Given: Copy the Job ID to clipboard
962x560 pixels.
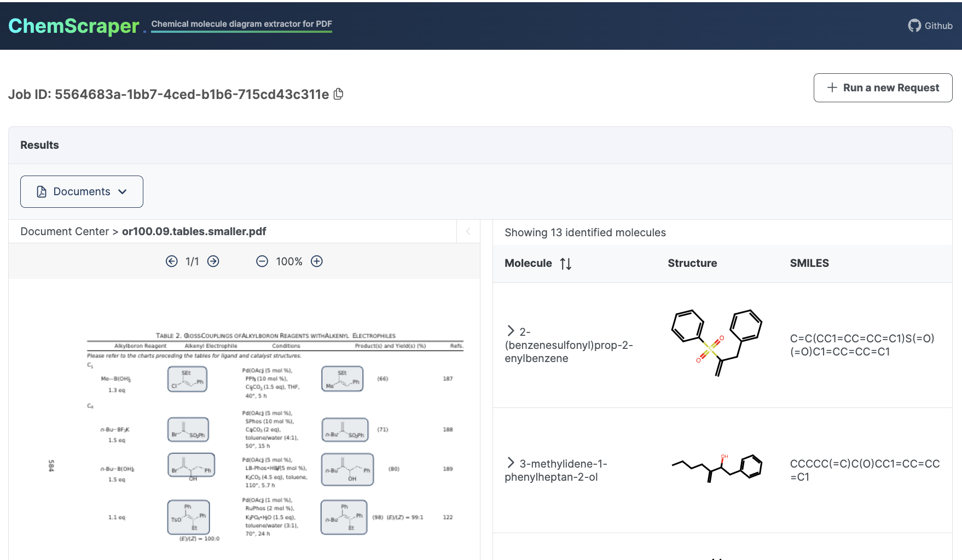Looking at the screenshot, I should [339, 94].
